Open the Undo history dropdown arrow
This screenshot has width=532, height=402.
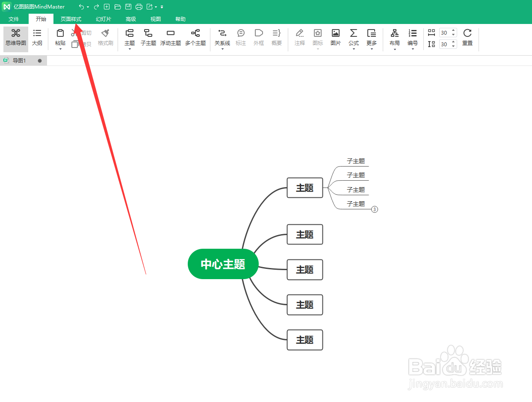click(x=88, y=7)
